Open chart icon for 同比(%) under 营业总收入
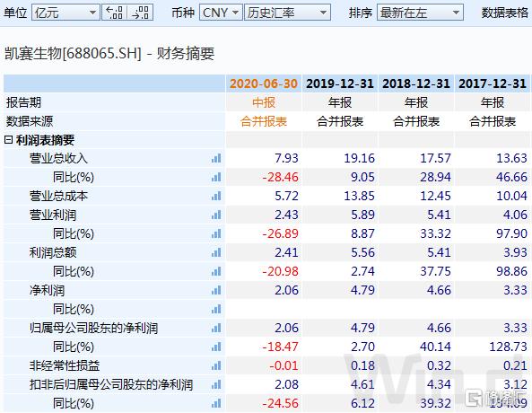The image size is (532, 413). click(216, 177)
